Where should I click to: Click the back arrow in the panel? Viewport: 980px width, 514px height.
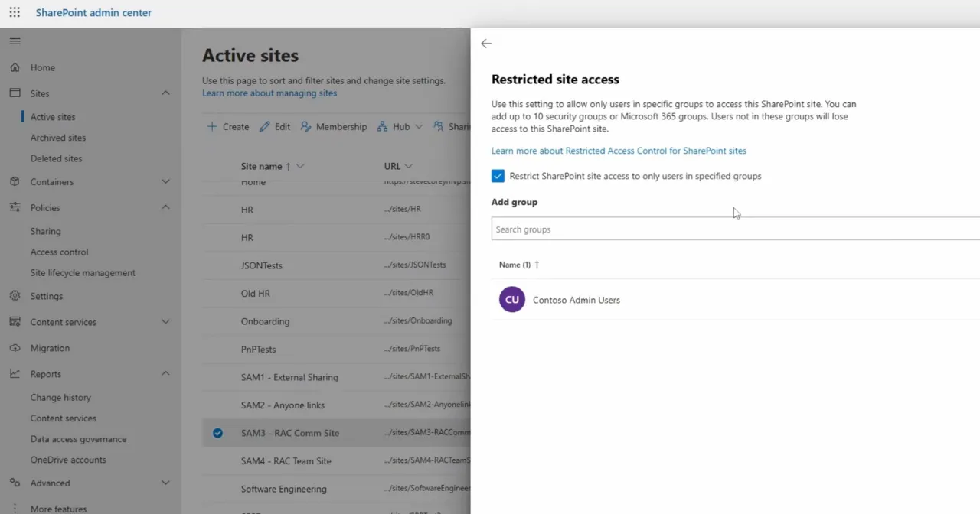[x=486, y=44]
